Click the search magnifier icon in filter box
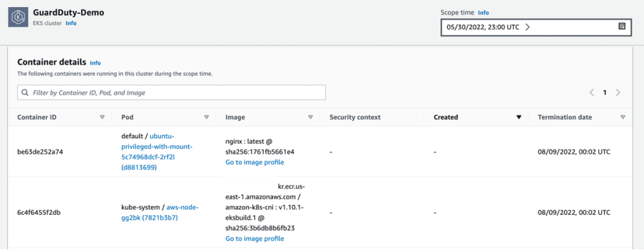This screenshot has width=644, height=250. point(25,93)
